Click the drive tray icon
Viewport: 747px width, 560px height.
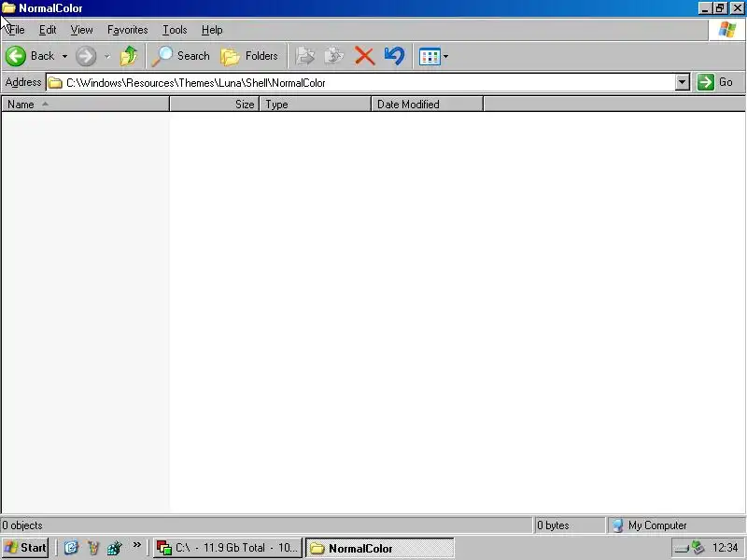(682, 549)
